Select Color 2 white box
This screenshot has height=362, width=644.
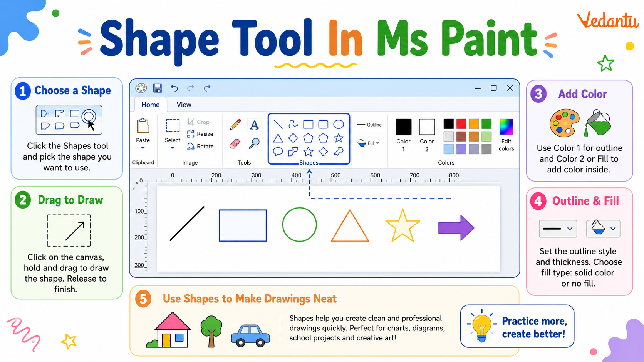pyautogui.click(x=427, y=127)
